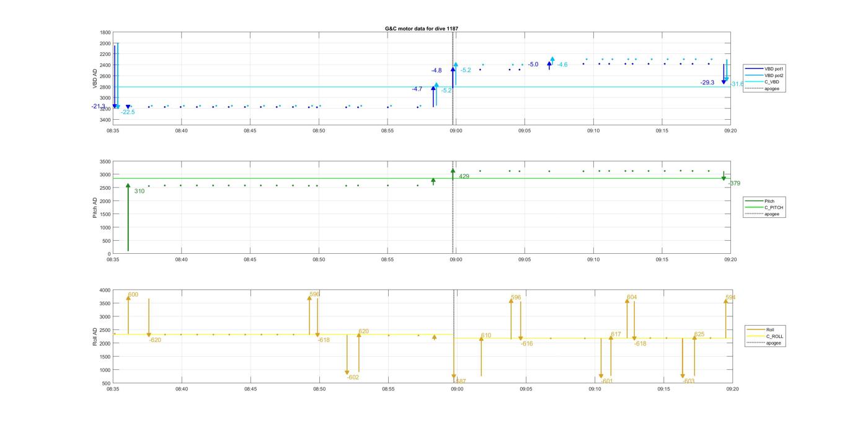Click the "-603" roll move label
Screen dimensions: 868x430
[688, 382]
